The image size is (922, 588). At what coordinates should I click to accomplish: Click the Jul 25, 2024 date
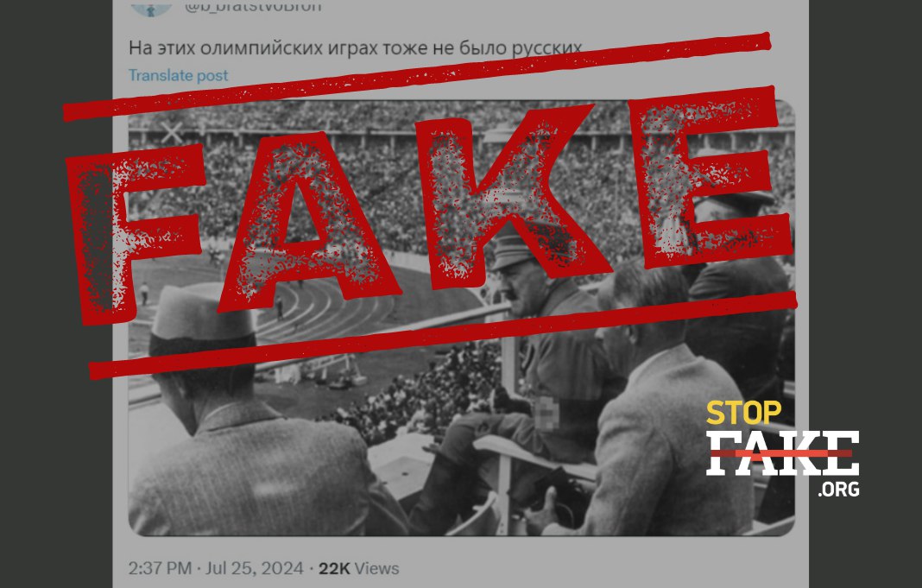(x=256, y=569)
